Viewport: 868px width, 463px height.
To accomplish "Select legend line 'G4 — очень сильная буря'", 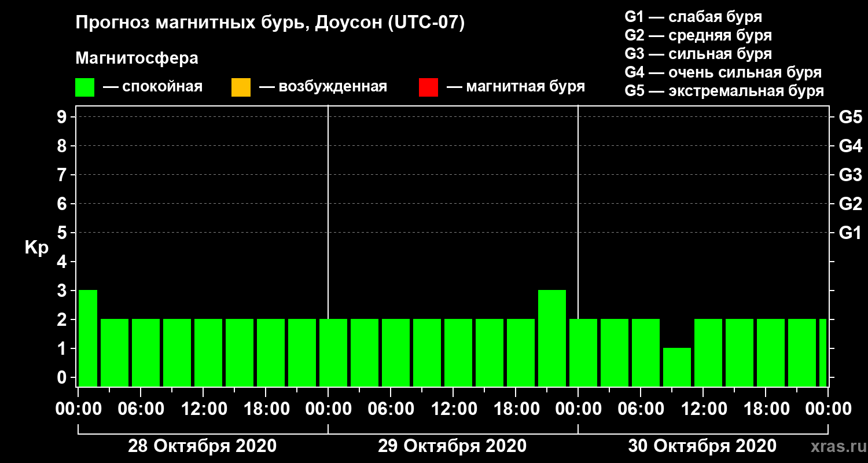I will coord(723,72).
